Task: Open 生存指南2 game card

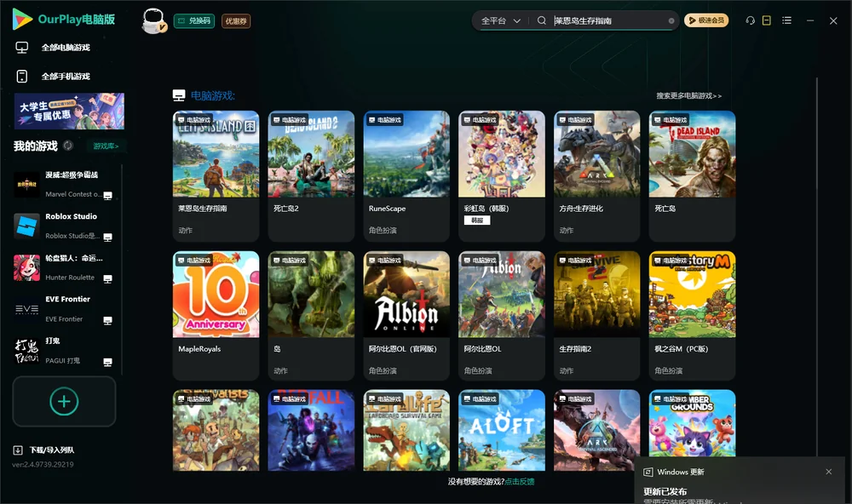Action: pyautogui.click(x=596, y=316)
